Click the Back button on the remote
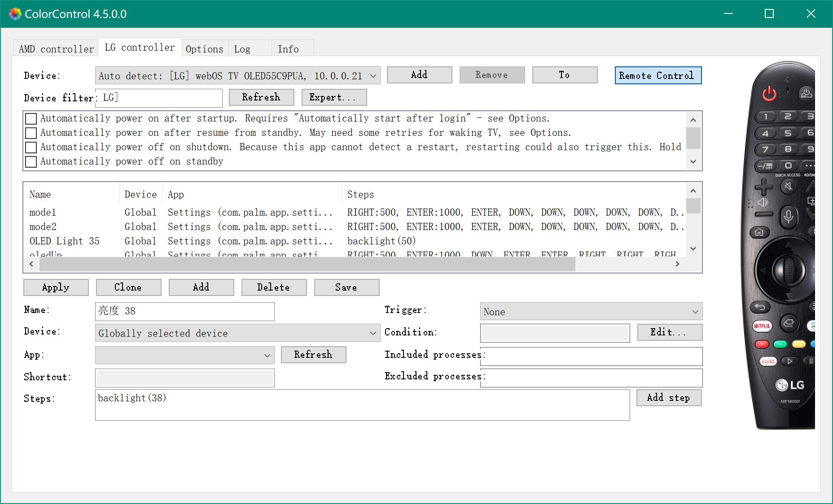This screenshot has height=504, width=833. [760, 307]
